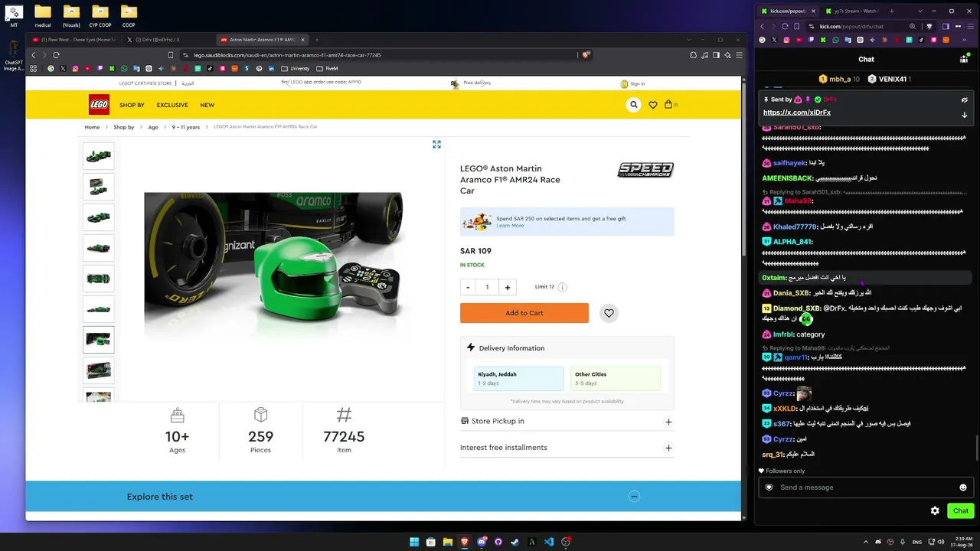Send message with the Chat button

[960, 510]
